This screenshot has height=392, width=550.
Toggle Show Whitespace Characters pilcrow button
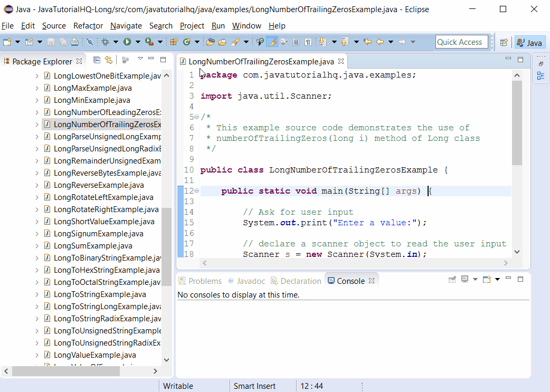[308, 42]
